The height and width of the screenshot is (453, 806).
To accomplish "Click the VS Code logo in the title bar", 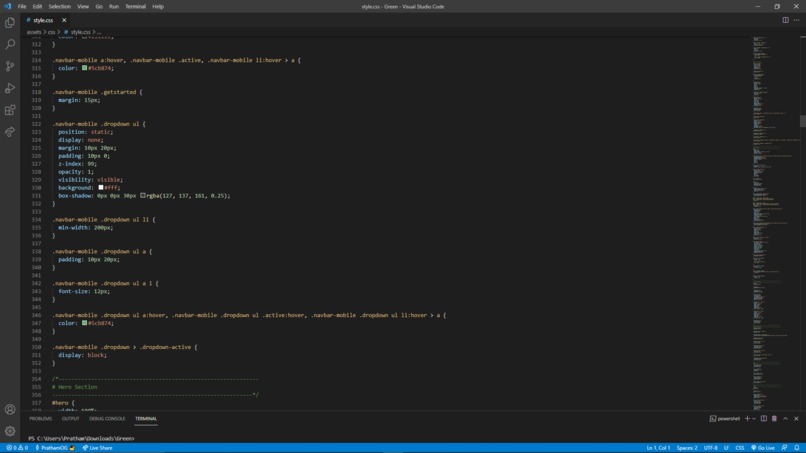I will coord(8,7).
